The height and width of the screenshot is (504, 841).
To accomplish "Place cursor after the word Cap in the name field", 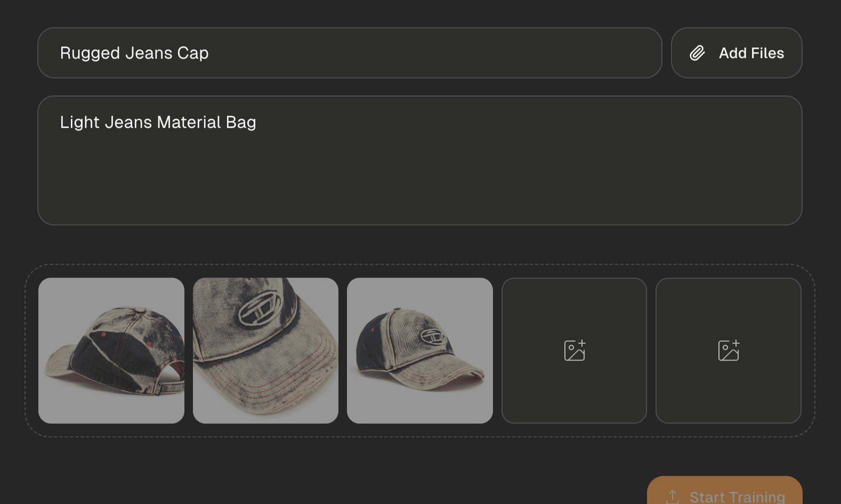I will pyautogui.click(x=209, y=53).
